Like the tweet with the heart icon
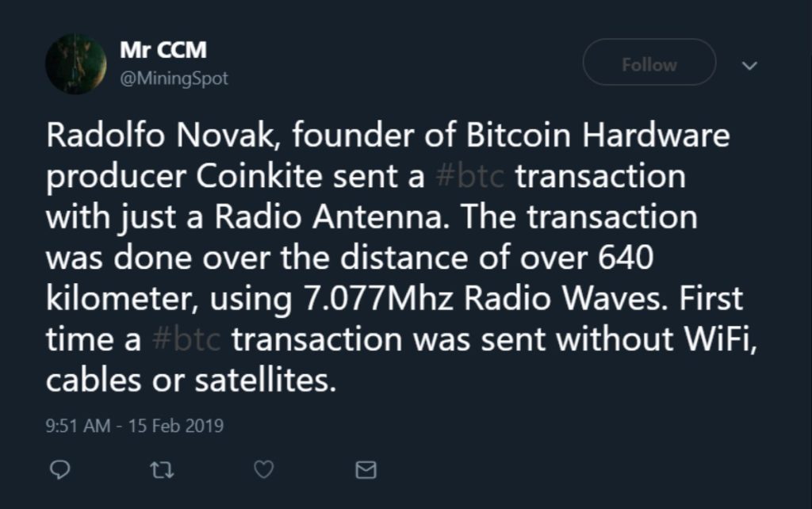The height and width of the screenshot is (509, 812). pos(263,470)
